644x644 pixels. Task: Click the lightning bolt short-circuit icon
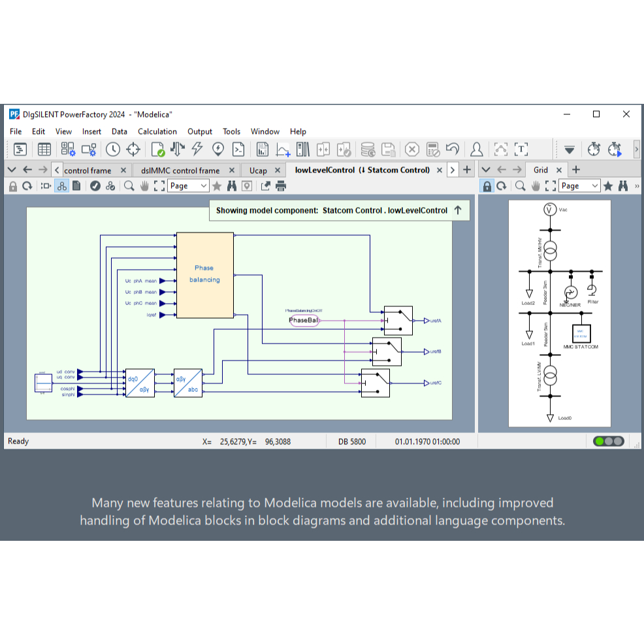[x=197, y=149]
